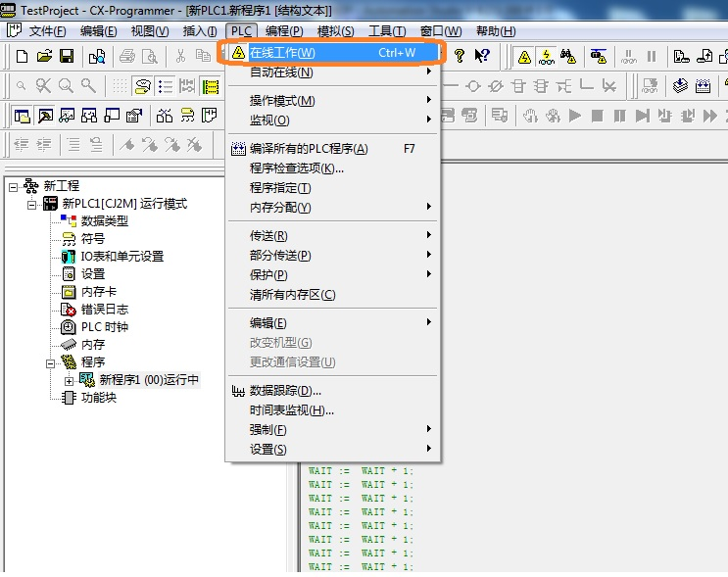Toggle the watch window toolbar button
The image size is (728, 577).
tap(67, 116)
